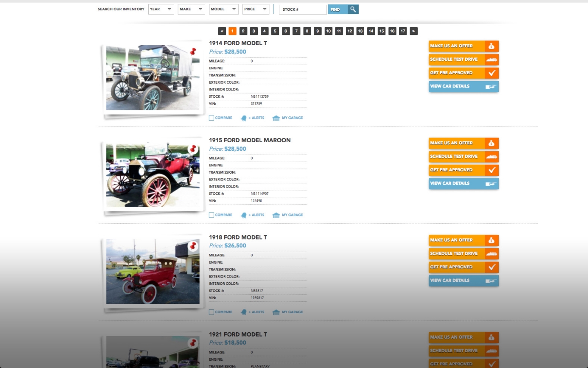This screenshot has height=368, width=588.
Task: Open page 9 of results
Action: (x=317, y=31)
